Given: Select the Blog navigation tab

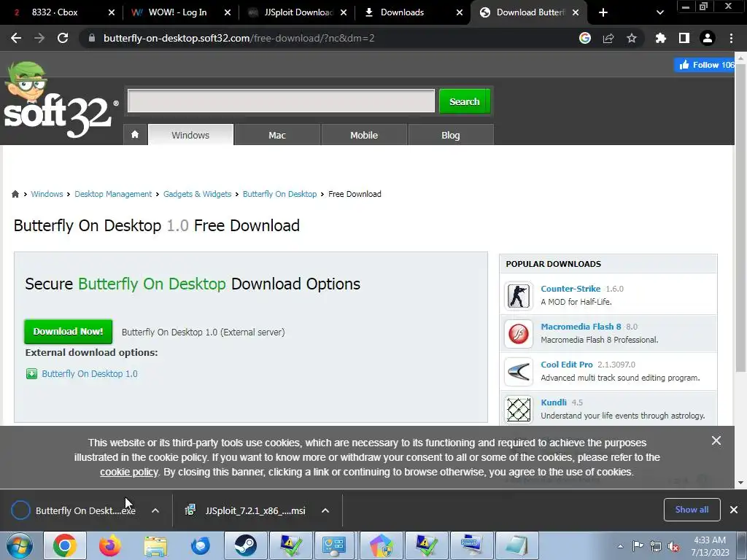Looking at the screenshot, I should click(451, 135).
